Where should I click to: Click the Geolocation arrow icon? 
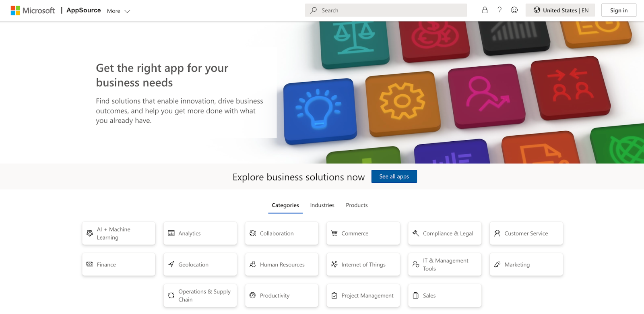click(171, 264)
